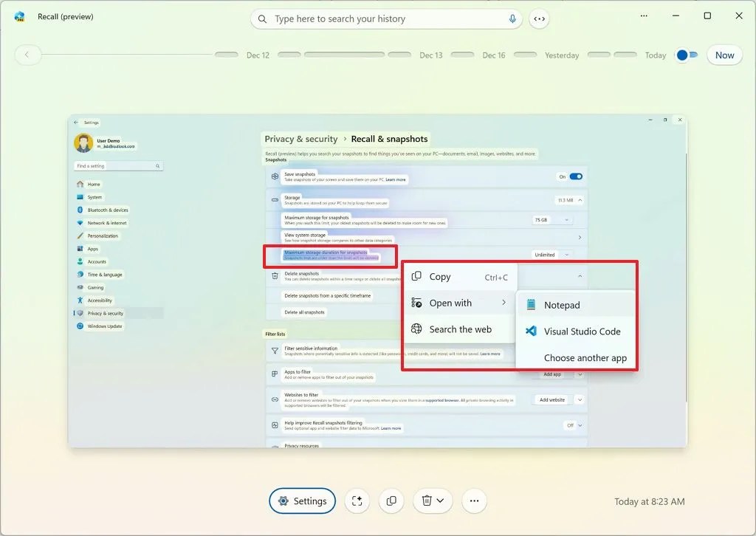
Task: Select the Today marker on the timeline slider
Action: click(x=654, y=55)
